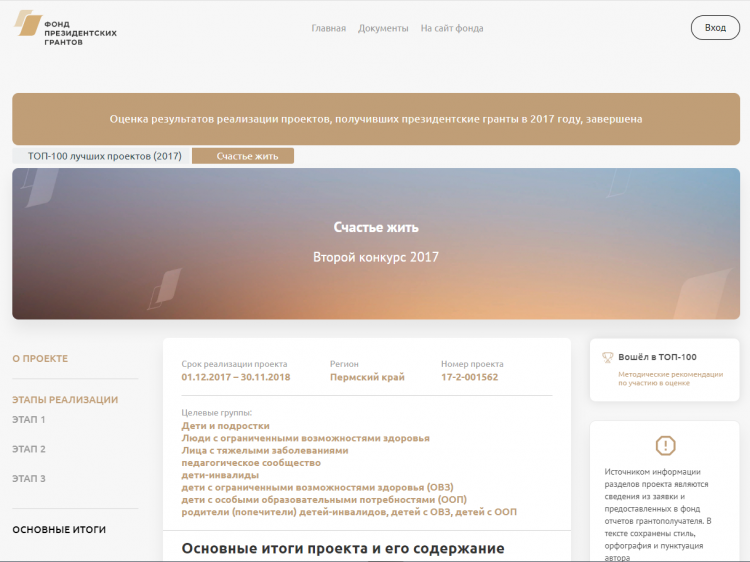Go to На сайт фонда link

point(452,28)
